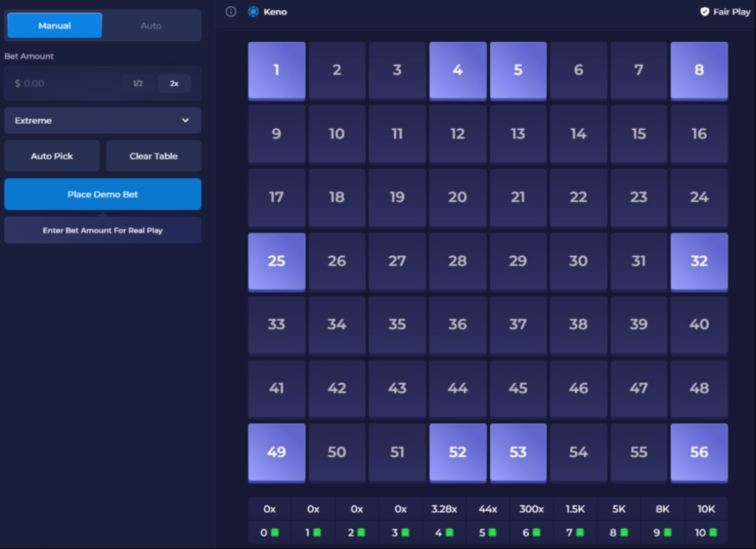Switch to the Auto tab
The height and width of the screenshot is (549, 756).
click(x=151, y=25)
